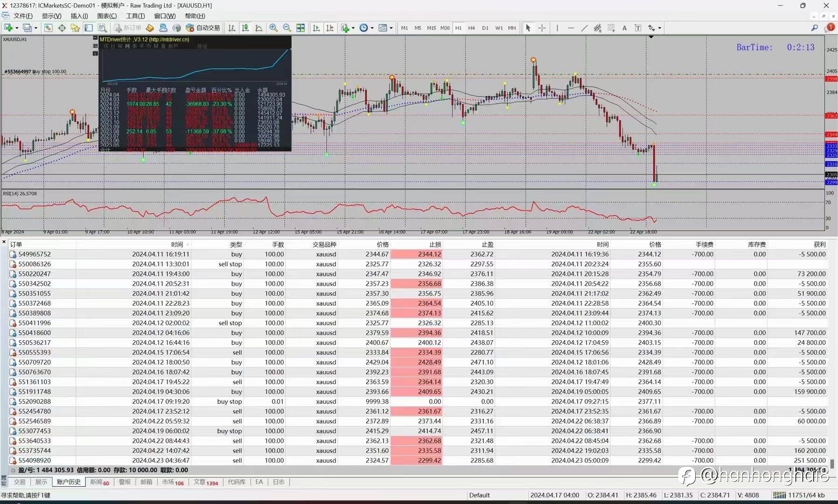Open the New Chart dropdown arrow
This screenshot has height=504, width=838.
(17, 28)
